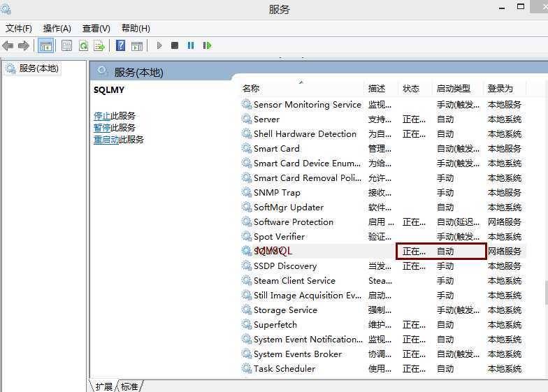Sort by the 启动类型 column header

pyautogui.click(x=457, y=88)
